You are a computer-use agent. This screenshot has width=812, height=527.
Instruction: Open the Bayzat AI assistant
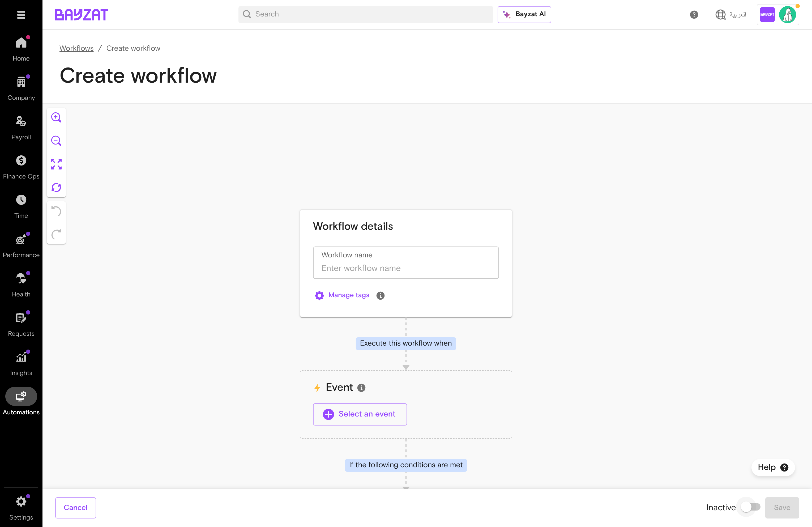point(524,14)
